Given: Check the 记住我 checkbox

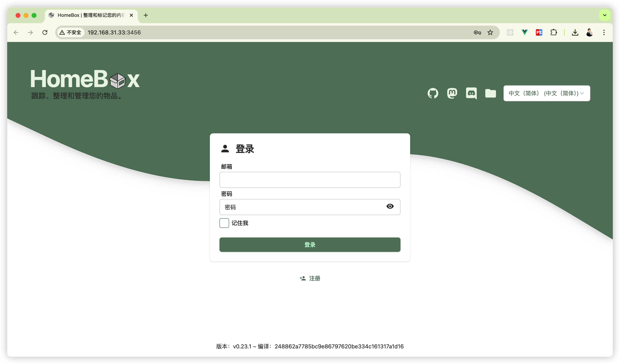Looking at the screenshot, I should (x=224, y=223).
